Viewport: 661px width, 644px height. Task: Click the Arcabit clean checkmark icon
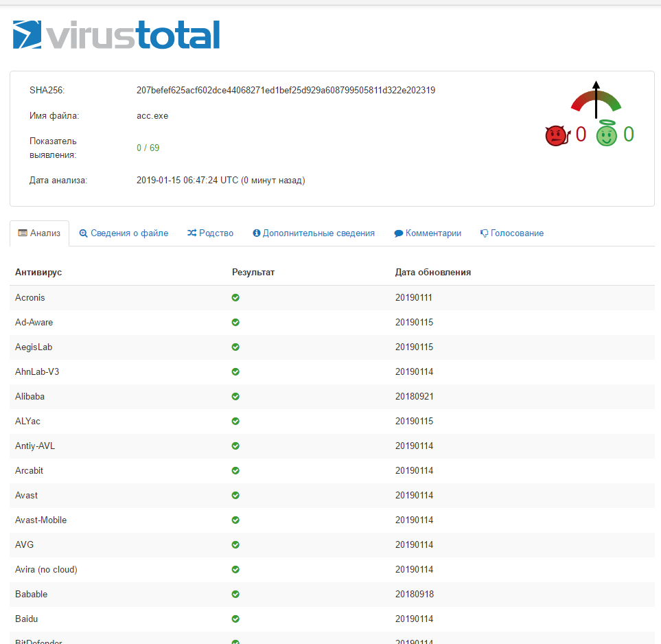point(235,471)
